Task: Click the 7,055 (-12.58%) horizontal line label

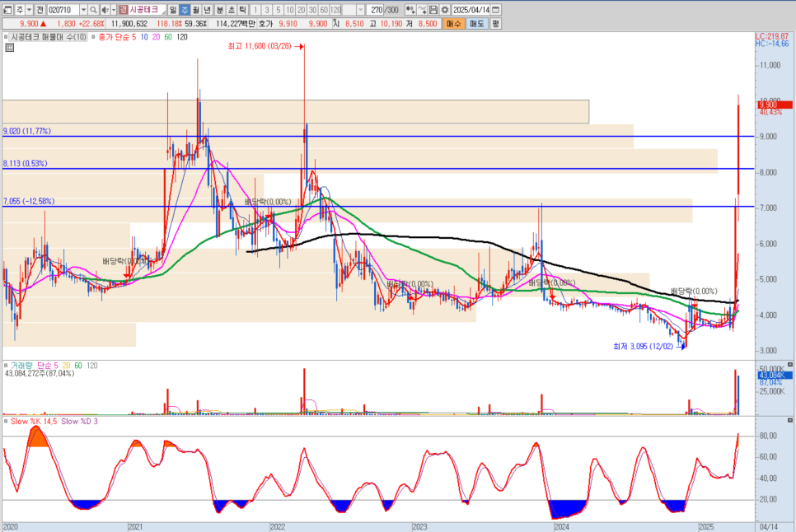Action: coord(28,201)
